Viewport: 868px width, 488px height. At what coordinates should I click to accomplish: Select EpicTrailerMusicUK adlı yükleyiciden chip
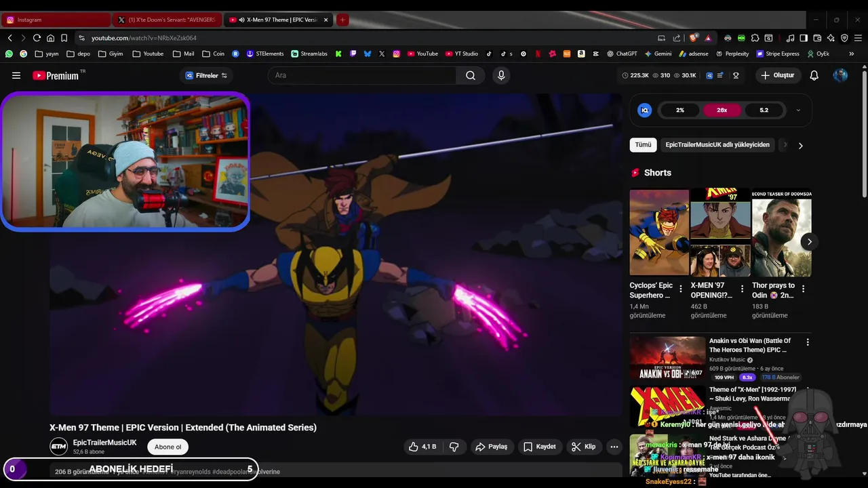tap(717, 145)
